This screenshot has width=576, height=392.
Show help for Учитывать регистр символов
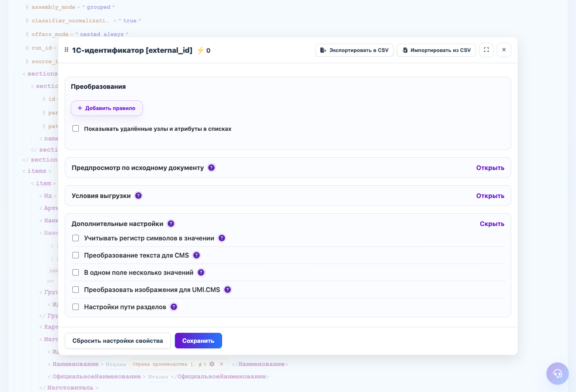pos(222,238)
